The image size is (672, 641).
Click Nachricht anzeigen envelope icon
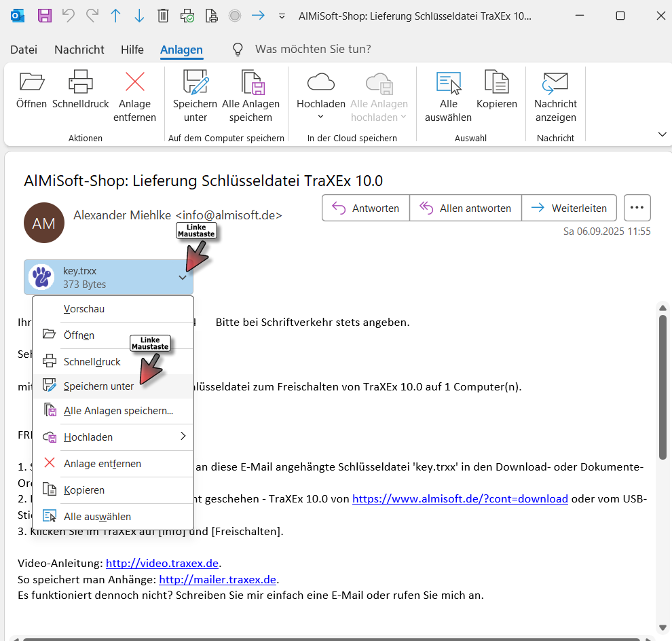(x=555, y=82)
